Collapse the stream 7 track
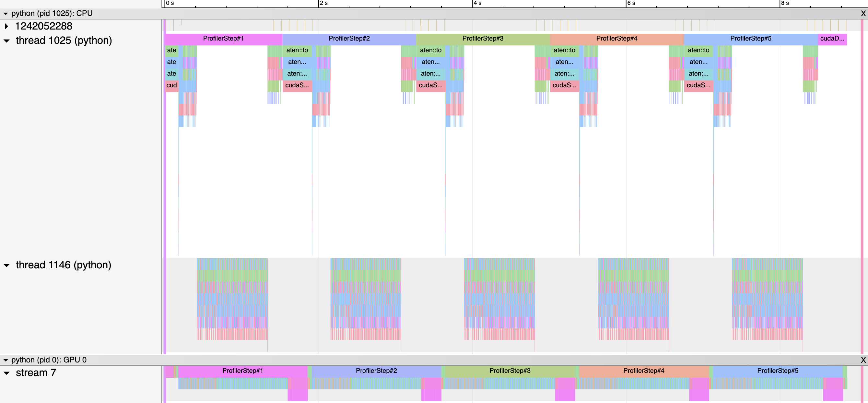This screenshot has height=403, width=868. 6,373
